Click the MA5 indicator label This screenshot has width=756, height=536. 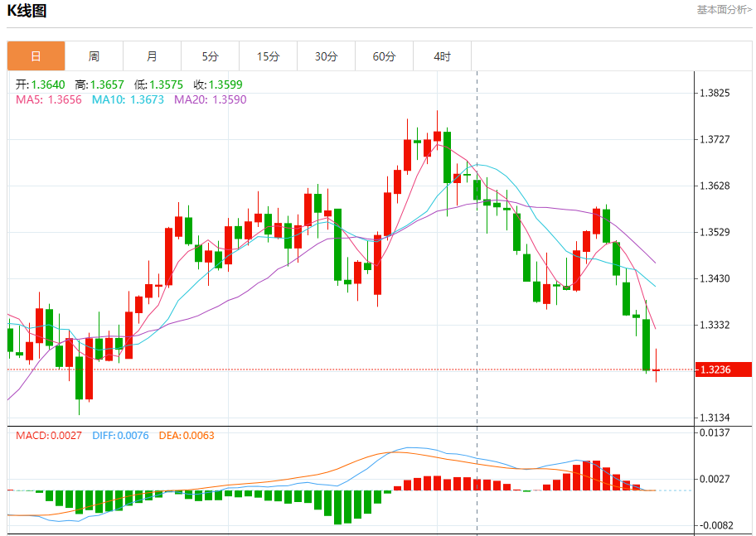[x=49, y=99]
